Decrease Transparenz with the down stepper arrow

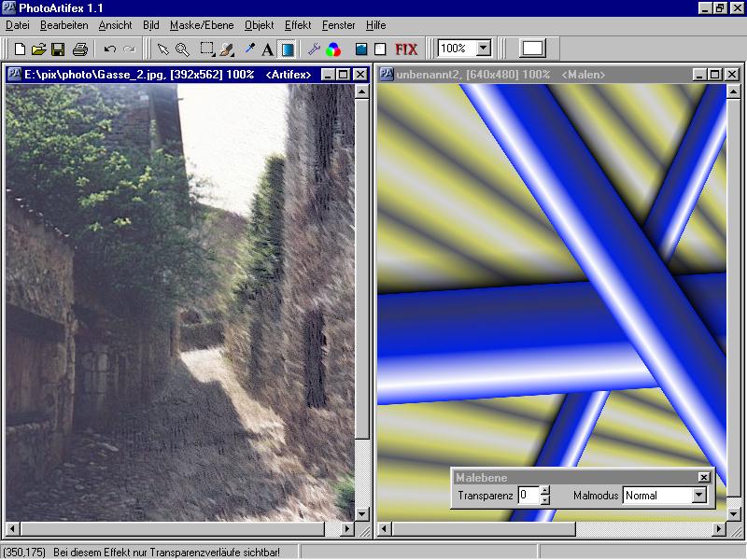(x=545, y=500)
